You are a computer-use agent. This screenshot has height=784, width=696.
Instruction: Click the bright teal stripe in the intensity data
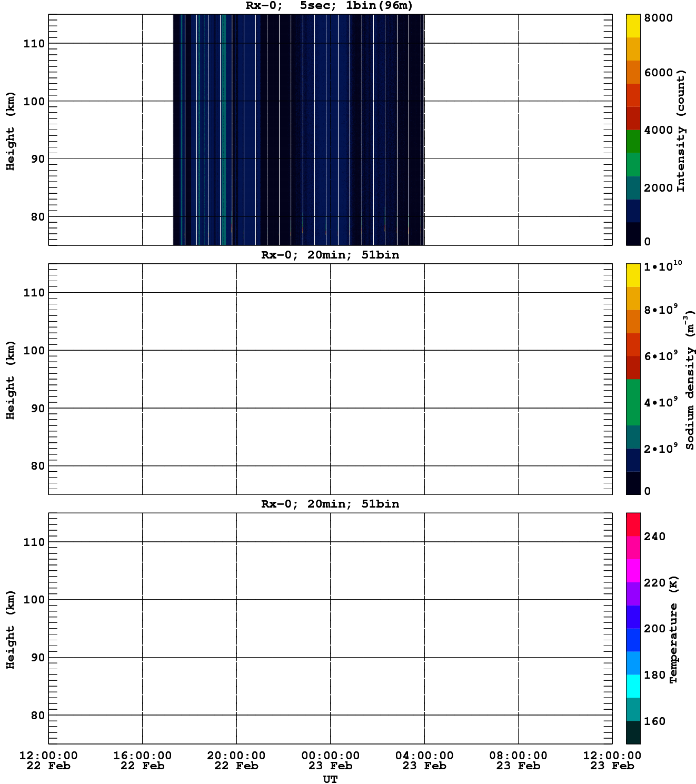tap(224, 130)
